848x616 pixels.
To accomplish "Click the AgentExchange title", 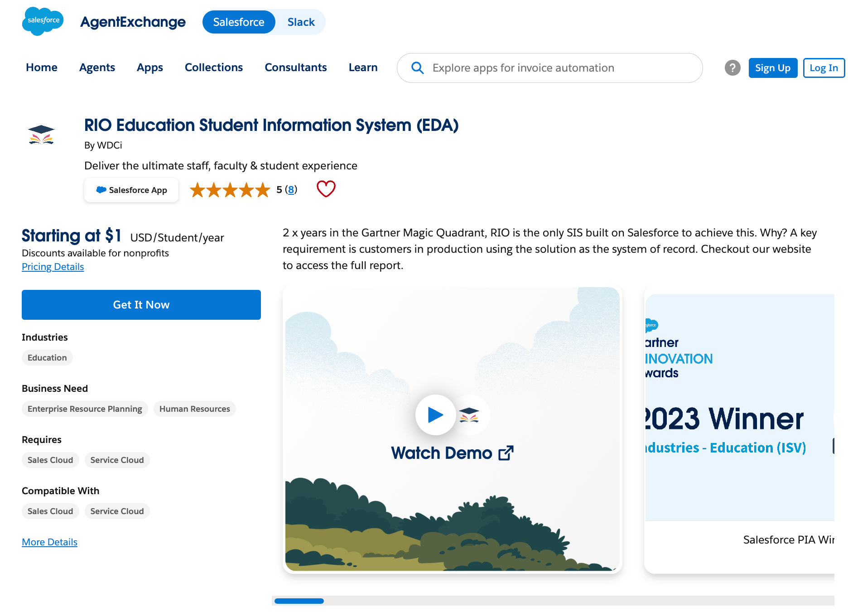I will (133, 22).
